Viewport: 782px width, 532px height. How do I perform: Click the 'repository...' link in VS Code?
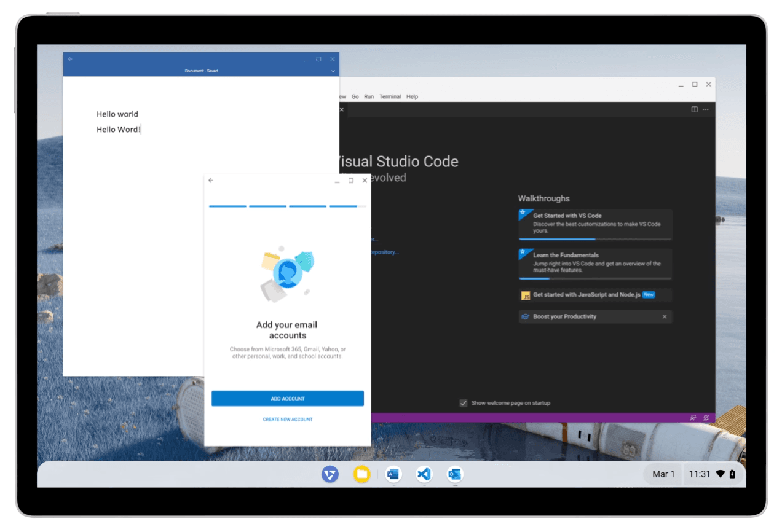pos(384,252)
